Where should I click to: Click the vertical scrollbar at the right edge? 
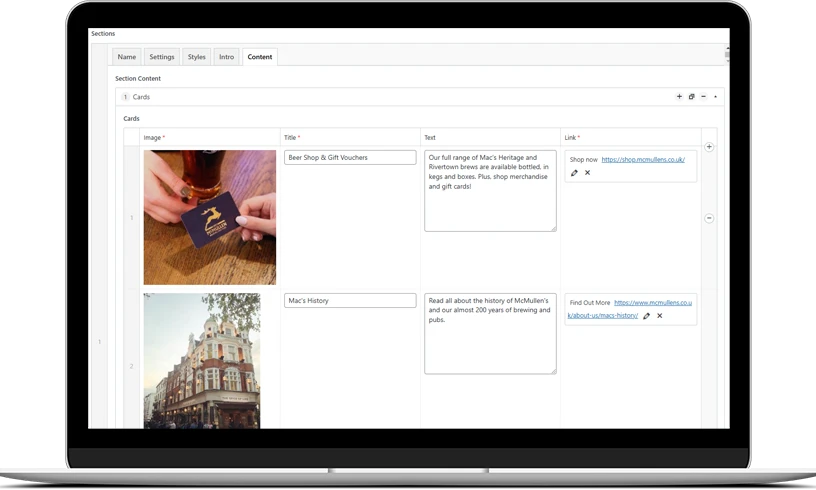tap(727, 55)
